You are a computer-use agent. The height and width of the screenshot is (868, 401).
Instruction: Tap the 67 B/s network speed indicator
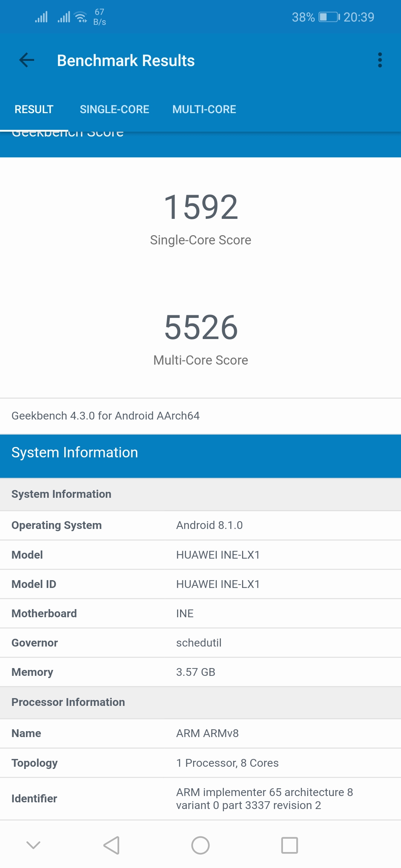click(x=100, y=17)
